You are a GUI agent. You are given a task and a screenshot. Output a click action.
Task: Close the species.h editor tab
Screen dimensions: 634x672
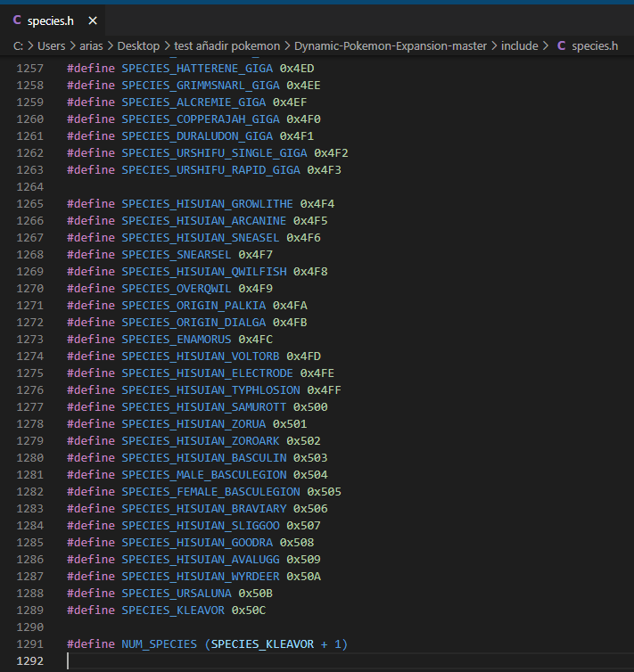[93, 20]
